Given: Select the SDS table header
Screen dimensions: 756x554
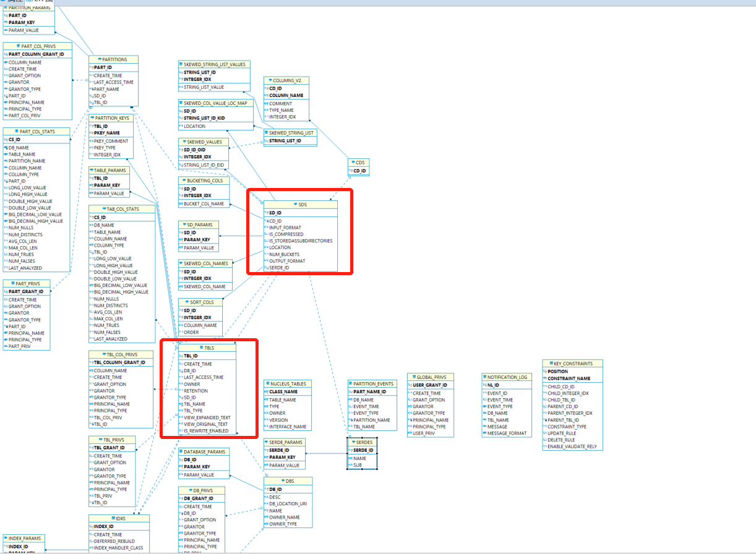Looking at the screenshot, I should [x=301, y=205].
